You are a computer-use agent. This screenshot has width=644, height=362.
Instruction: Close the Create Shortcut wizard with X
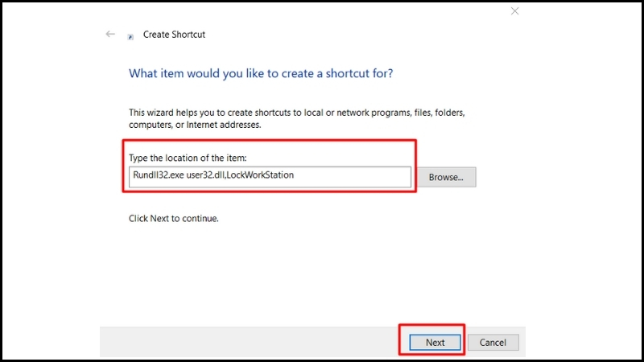click(x=514, y=11)
